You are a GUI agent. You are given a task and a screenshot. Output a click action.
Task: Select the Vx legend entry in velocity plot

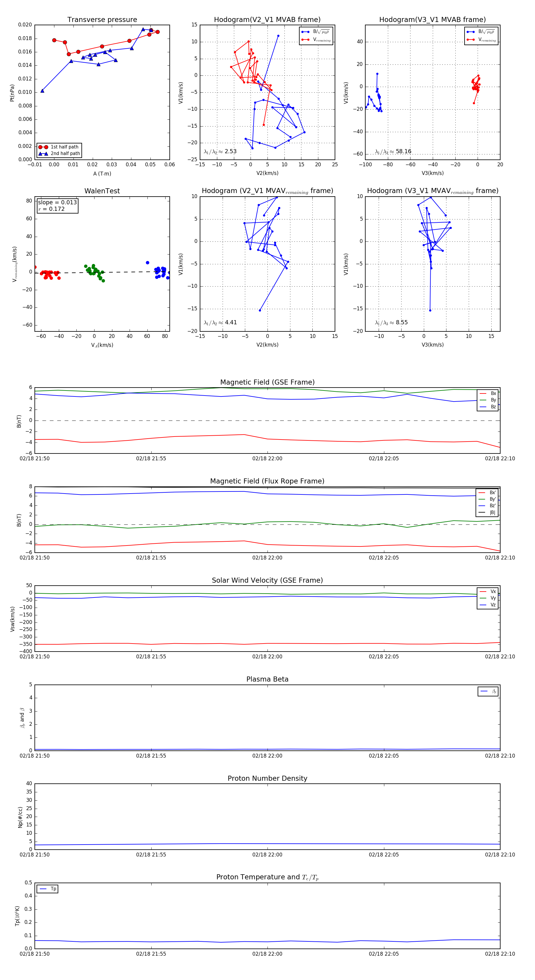pyautogui.click(x=488, y=592)
